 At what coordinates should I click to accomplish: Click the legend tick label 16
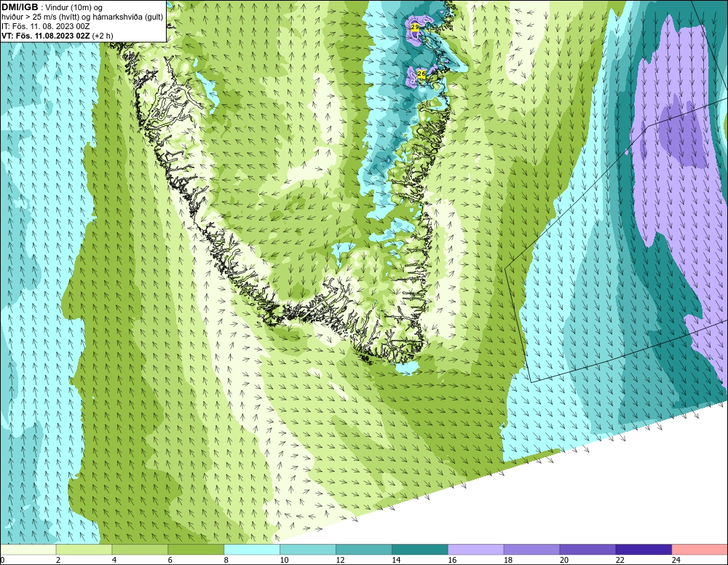click(x=452, y=560)
